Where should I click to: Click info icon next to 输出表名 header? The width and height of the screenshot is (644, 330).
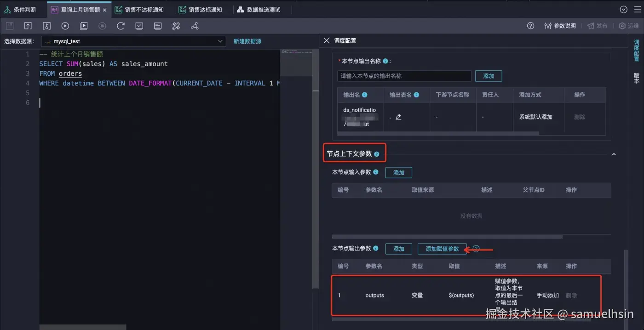[x=416, y=95]
